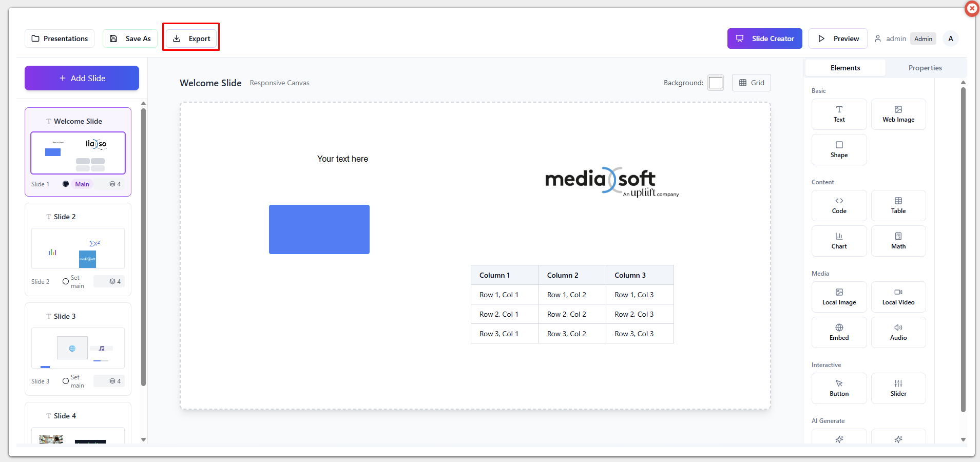The width and height of the screenshot is (980, 462).
Task: Set Slide 2 as main
Action: pyautogui.click(x=66, y=281)
